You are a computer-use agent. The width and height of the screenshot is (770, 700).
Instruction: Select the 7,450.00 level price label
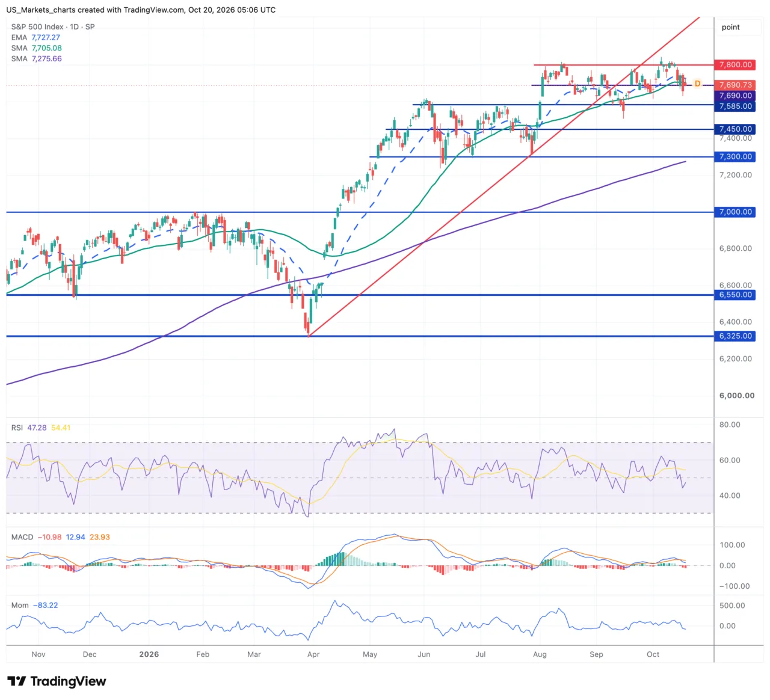[x=735, y=129]
